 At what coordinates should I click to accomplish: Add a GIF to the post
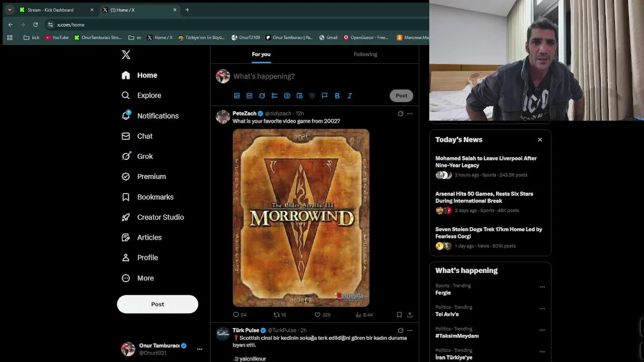click(x=250, y=96)
